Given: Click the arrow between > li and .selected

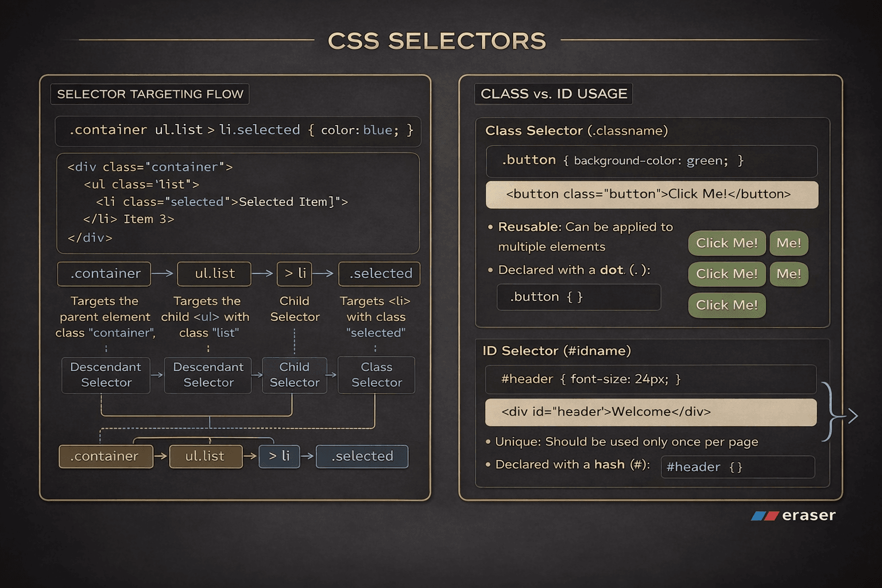Looking at the screenshot, I should [323, 274].
